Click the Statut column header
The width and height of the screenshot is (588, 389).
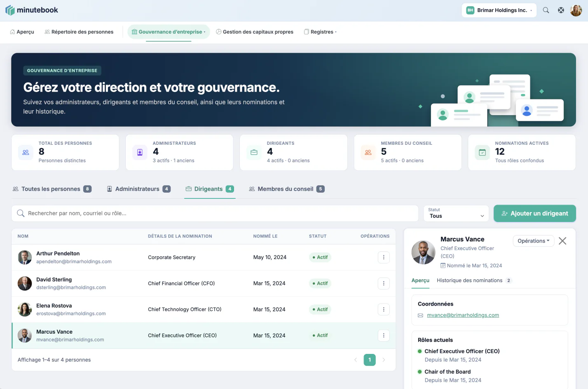(x=318, y=236)
